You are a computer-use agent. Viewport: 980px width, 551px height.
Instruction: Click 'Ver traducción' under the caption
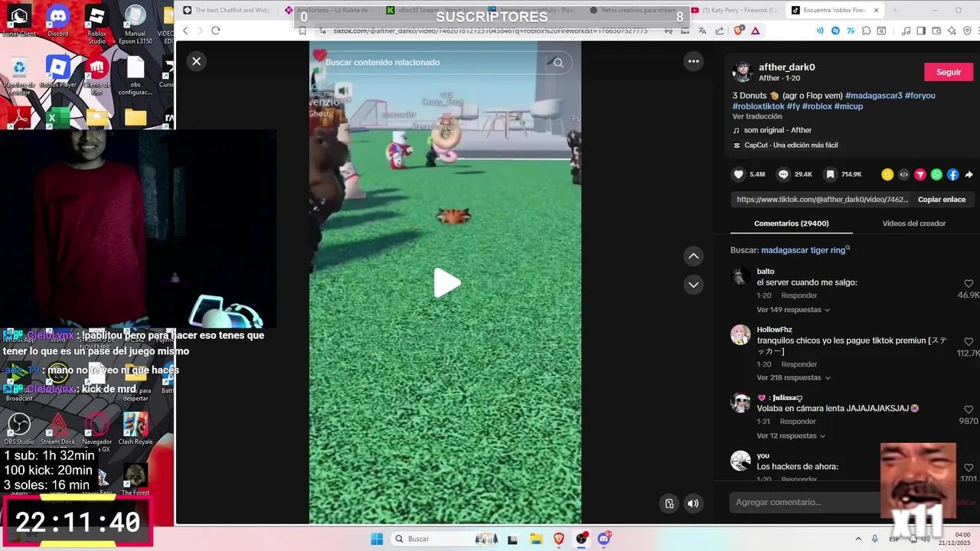757,116
